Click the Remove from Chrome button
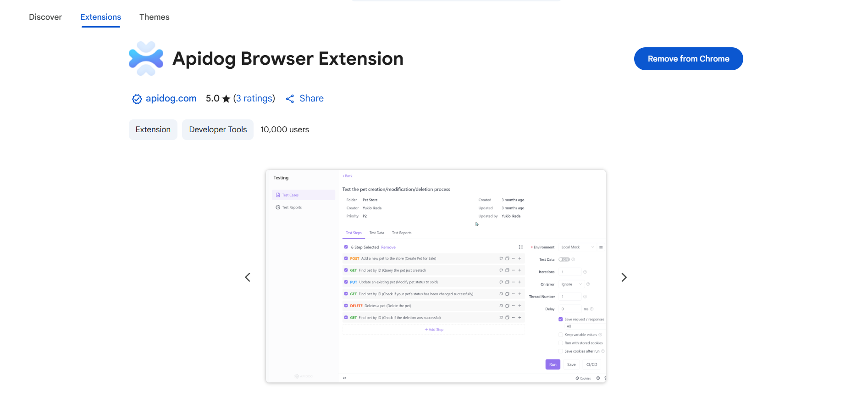 (688, 59)
